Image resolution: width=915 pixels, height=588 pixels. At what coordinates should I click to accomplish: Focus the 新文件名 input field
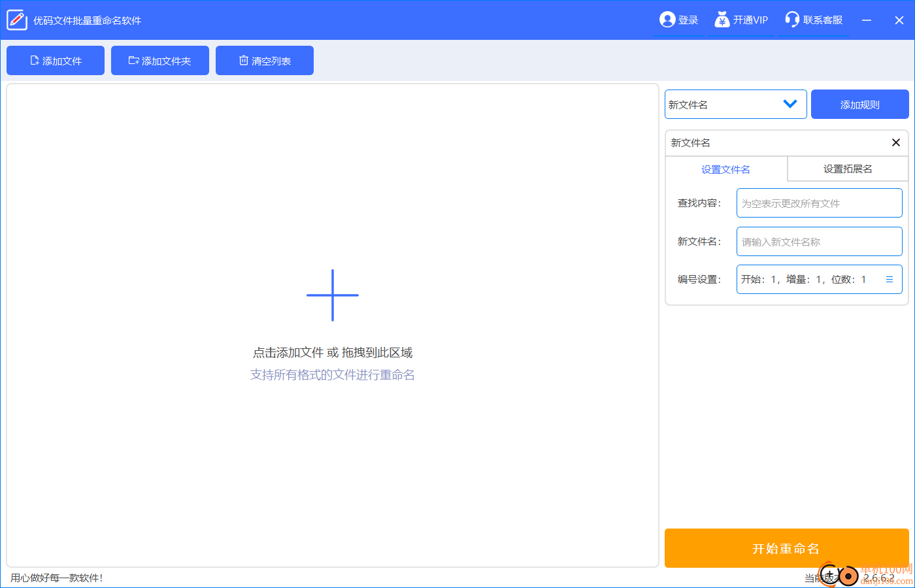click(x=820, y=242)
